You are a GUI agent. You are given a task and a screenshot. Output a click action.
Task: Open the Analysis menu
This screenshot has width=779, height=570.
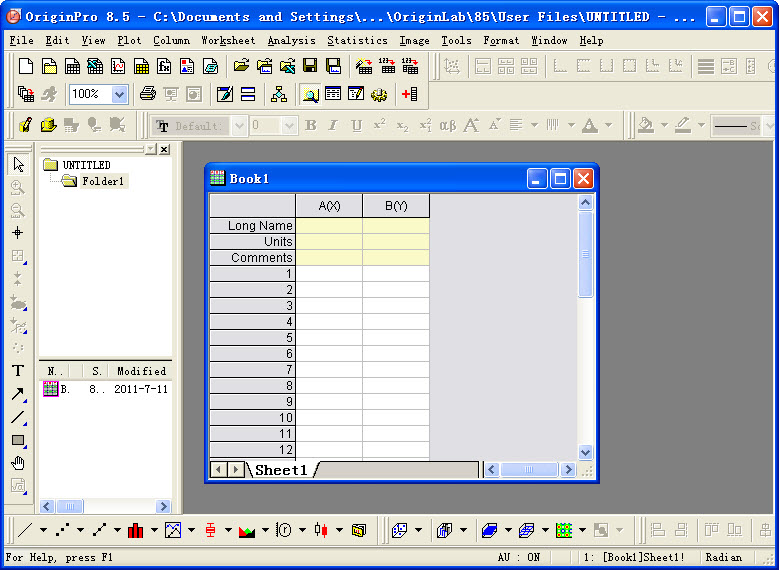291,41
